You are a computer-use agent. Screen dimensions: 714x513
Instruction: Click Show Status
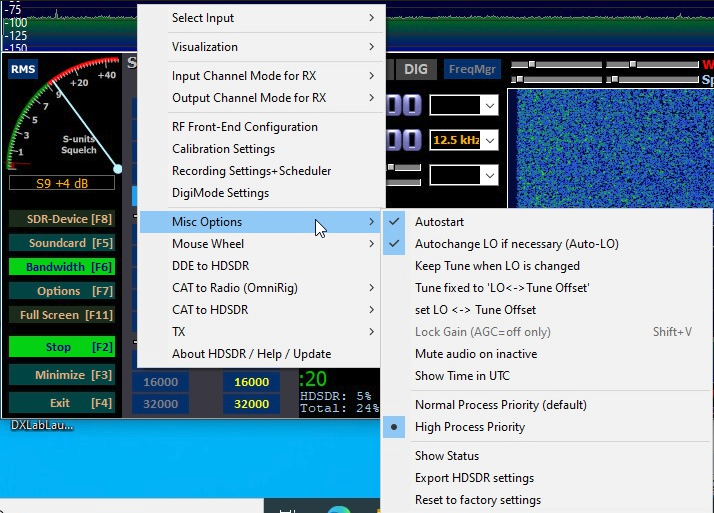(547, 456)
